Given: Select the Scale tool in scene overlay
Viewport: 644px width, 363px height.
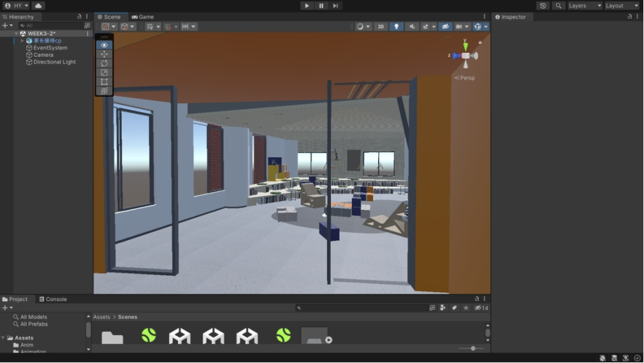Looking at the screenshot, I should tap(104, 73).
